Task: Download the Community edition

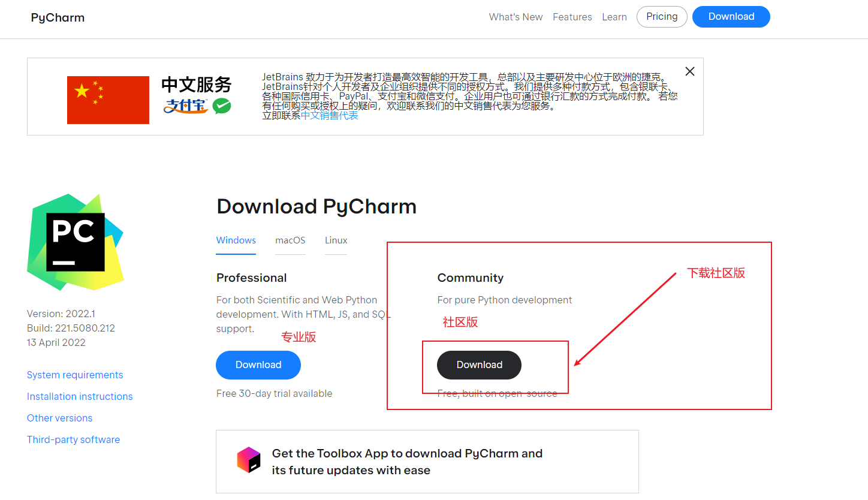Action: click(x=479, y=365)
